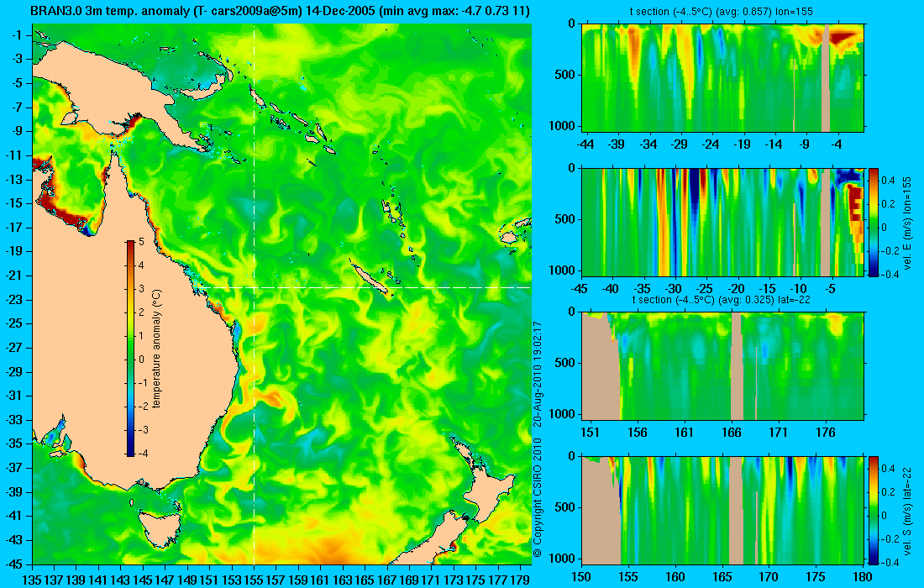Click 't section (-4..5°C) (avg: 0.325) lat=-22' title
The width and height of the screenshot is (924, 588).
723,299
